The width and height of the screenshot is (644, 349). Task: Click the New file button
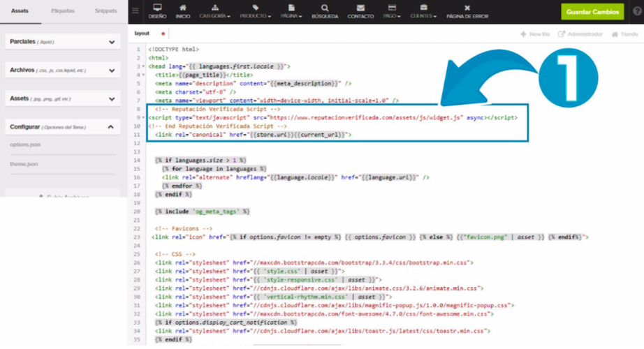(535, 34)
